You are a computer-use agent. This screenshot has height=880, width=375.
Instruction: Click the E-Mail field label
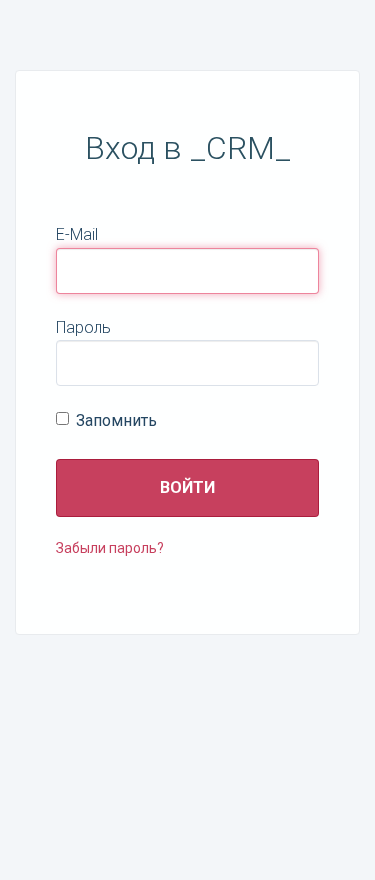[x=77, y=235]
